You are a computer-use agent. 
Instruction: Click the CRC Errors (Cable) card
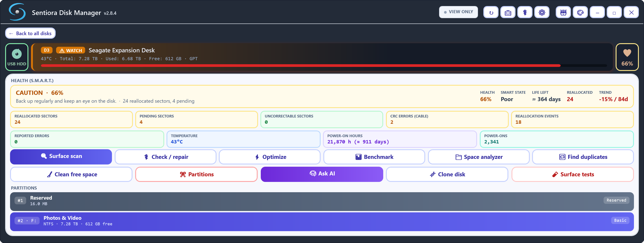pyautogui.click(x=447, y=119)
